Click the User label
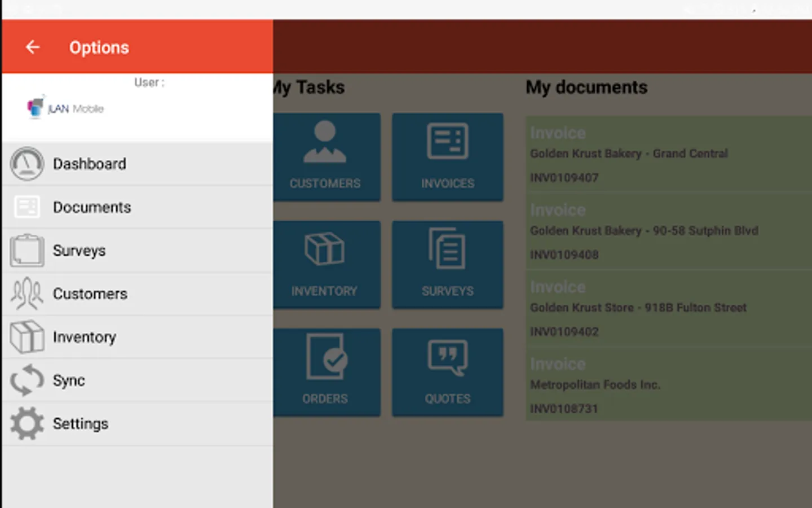 point(149,82)
